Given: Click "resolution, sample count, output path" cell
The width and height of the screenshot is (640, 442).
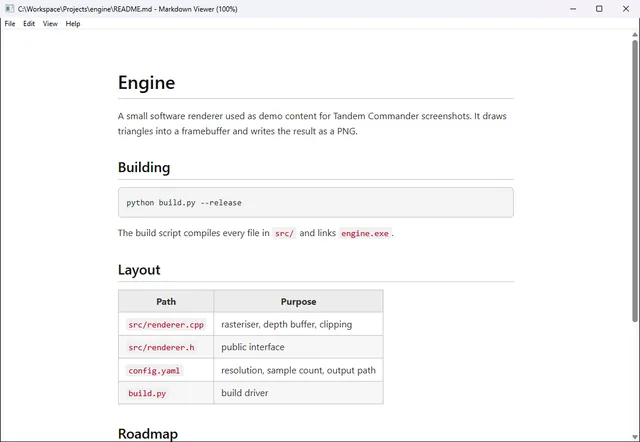Looking at the screenshot, I should (x=298, y=371).
